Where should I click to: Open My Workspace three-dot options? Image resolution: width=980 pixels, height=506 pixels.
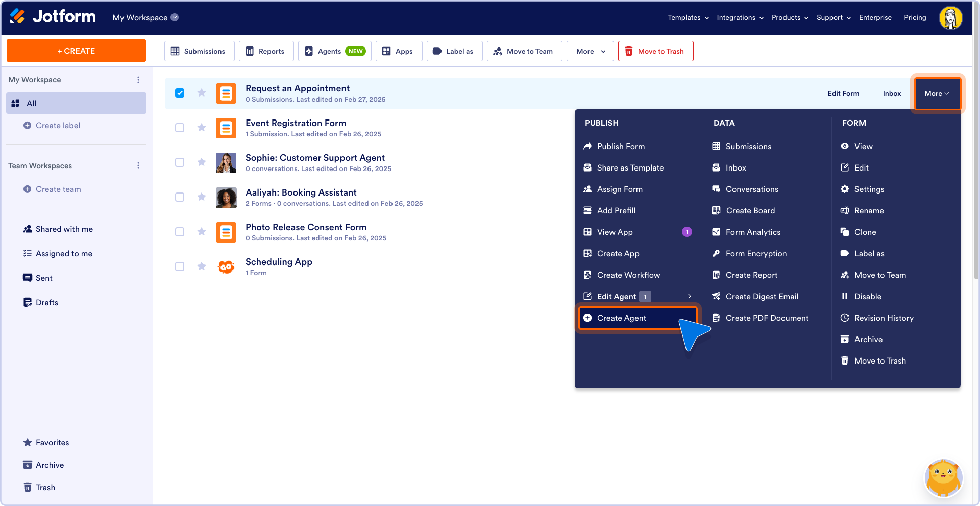pyautogui.click(x=138, y=80)
